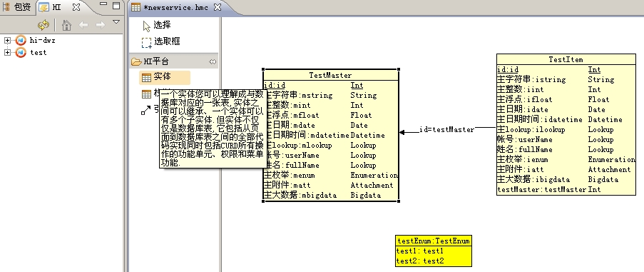Select the test project in tree
This screenshot has width=644, height=272.
(x=39, y=53)
